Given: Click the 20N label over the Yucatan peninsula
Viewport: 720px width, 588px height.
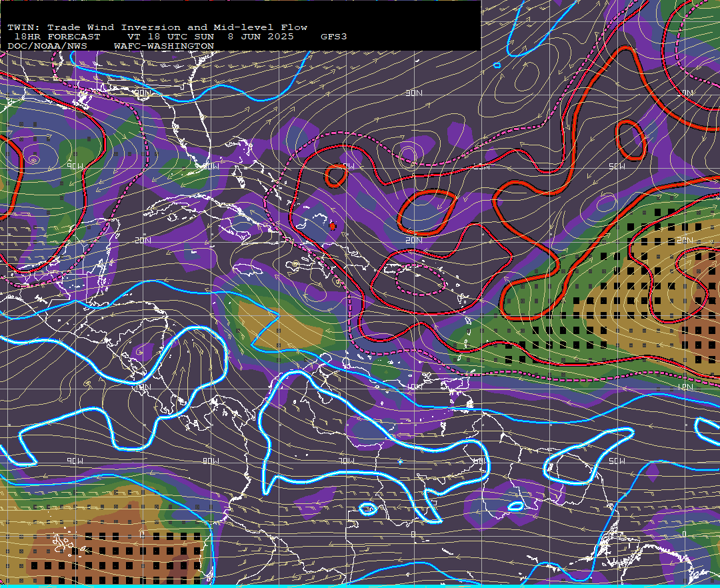Looking at the screenshot, I should (143, 240).
